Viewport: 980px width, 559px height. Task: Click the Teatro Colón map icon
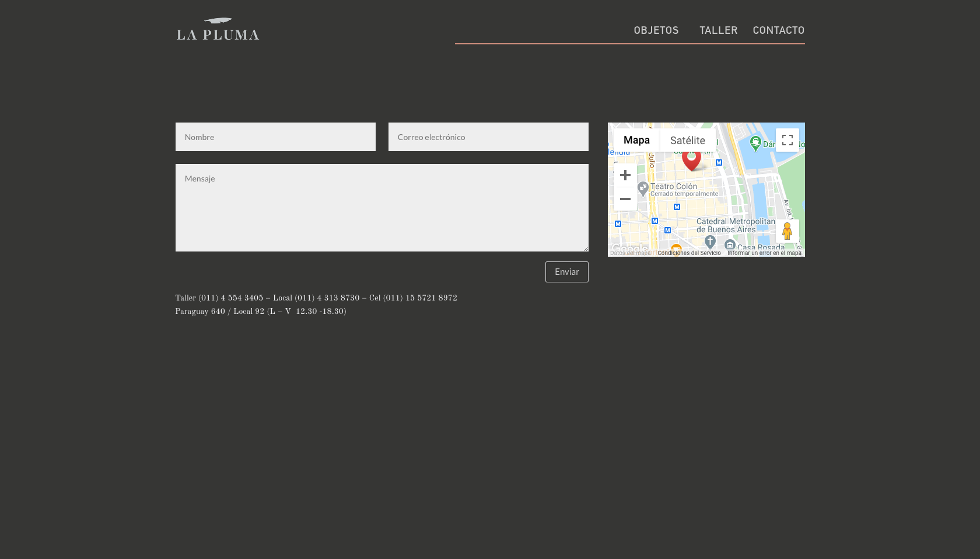click(643, 188)
